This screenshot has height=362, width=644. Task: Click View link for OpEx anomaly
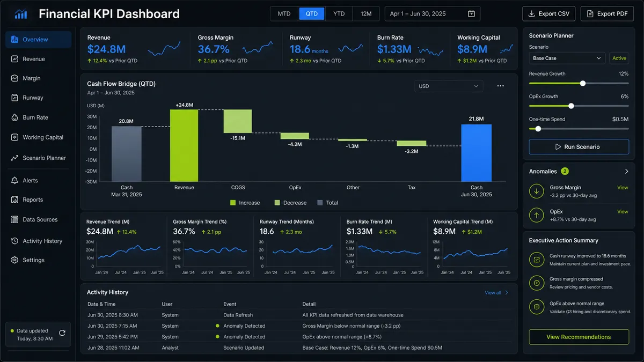623,211
